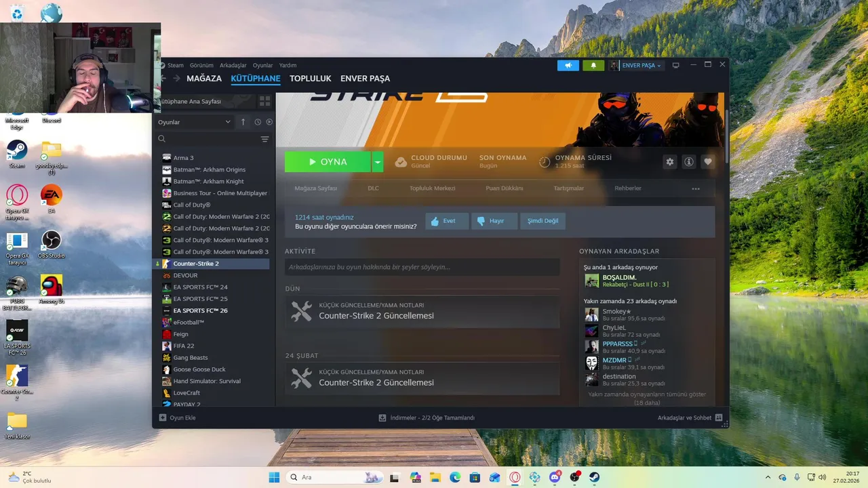Open Among Us desktop icon
This screenshot has height=488, width=868.
click(x=52, y=289)
